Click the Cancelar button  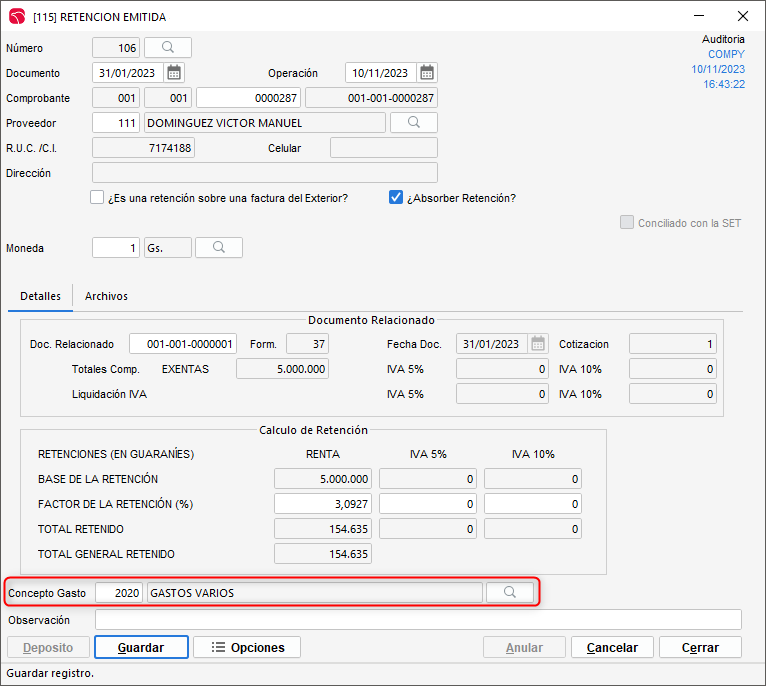click(x=612, y=648)
